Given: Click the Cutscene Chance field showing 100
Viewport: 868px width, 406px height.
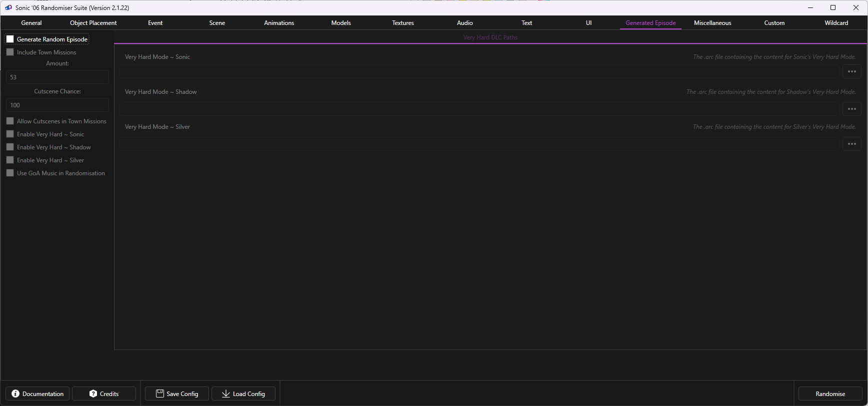Looking at the screenshot, I should [57, 105].
